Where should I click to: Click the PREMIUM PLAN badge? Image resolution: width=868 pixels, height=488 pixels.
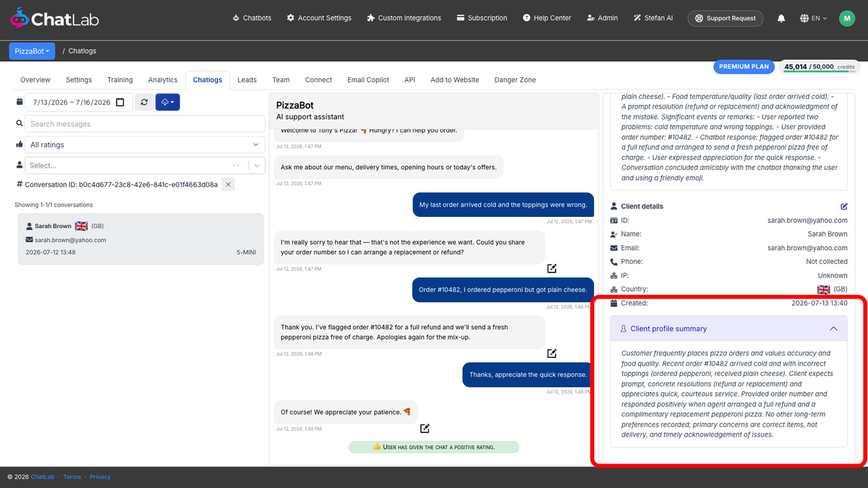point(744,67)
